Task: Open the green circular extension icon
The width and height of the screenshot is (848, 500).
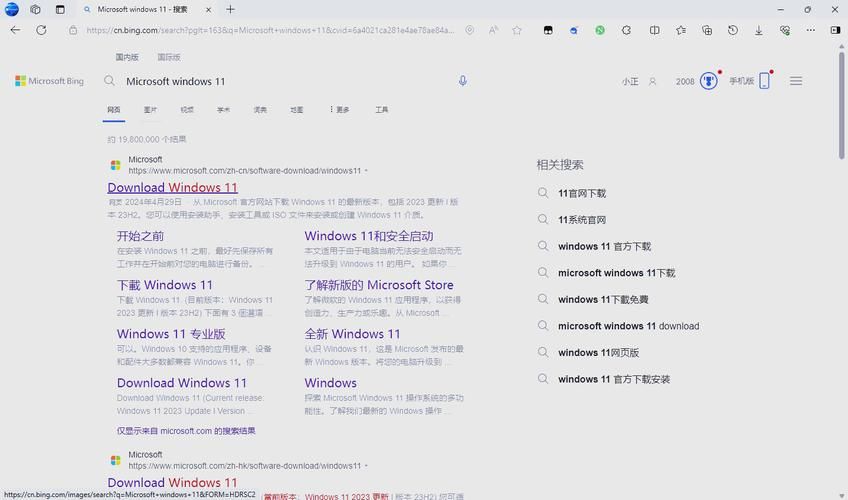Action: (600, 30)
